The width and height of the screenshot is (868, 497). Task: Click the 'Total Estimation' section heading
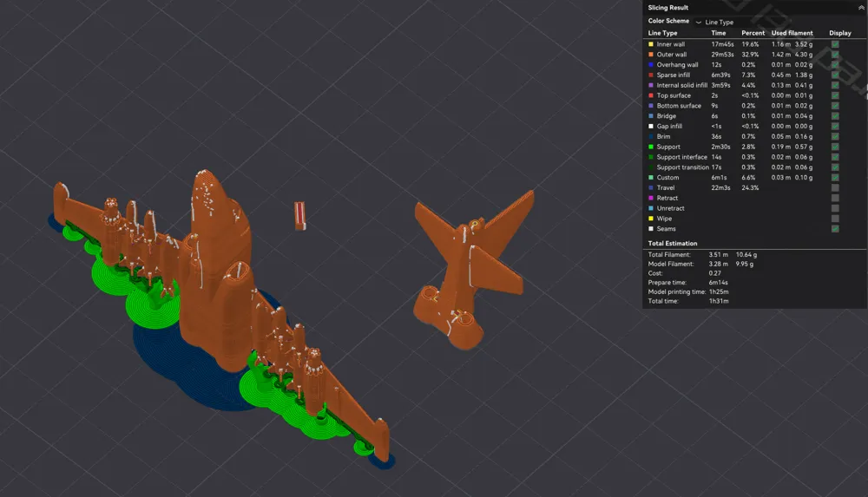click(673, 244)
